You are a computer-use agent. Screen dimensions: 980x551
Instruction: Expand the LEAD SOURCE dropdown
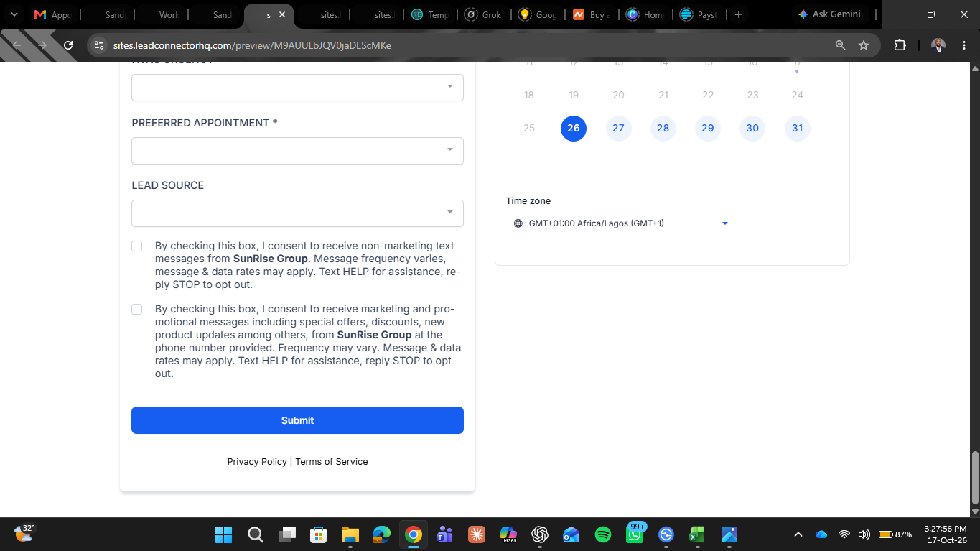click(x=297, y=213)
